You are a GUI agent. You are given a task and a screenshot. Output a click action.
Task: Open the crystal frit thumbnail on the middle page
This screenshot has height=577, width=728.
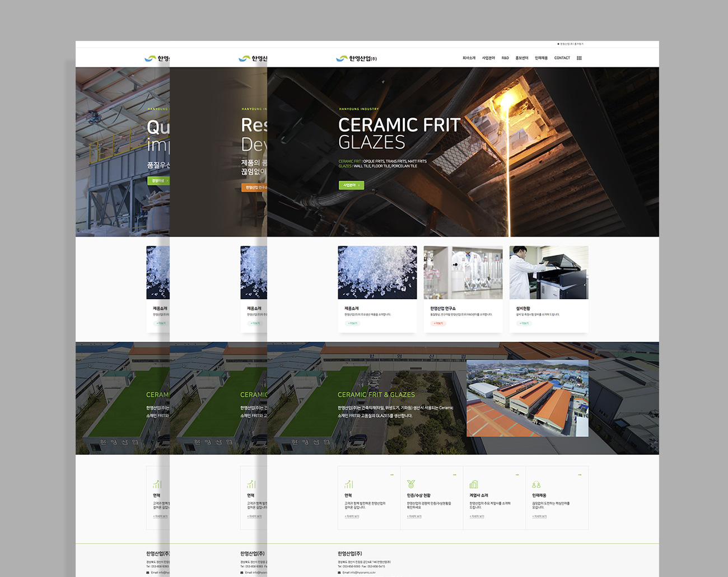pyautogui.click(x=254, y=272)
